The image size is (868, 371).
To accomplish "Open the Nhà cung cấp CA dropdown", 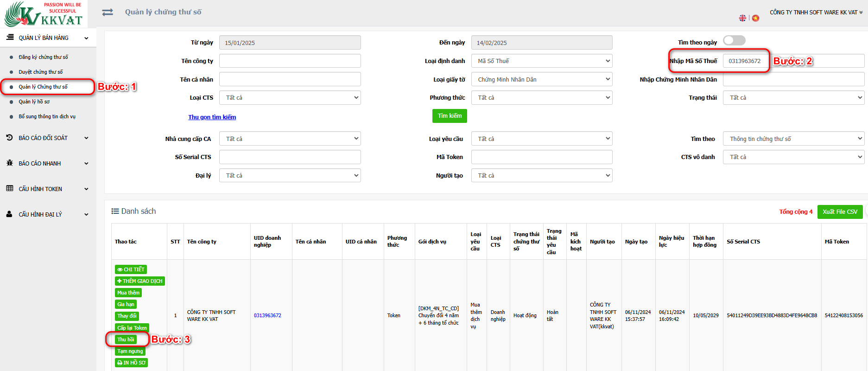I will pyautogui.click(x=290, y=139).
